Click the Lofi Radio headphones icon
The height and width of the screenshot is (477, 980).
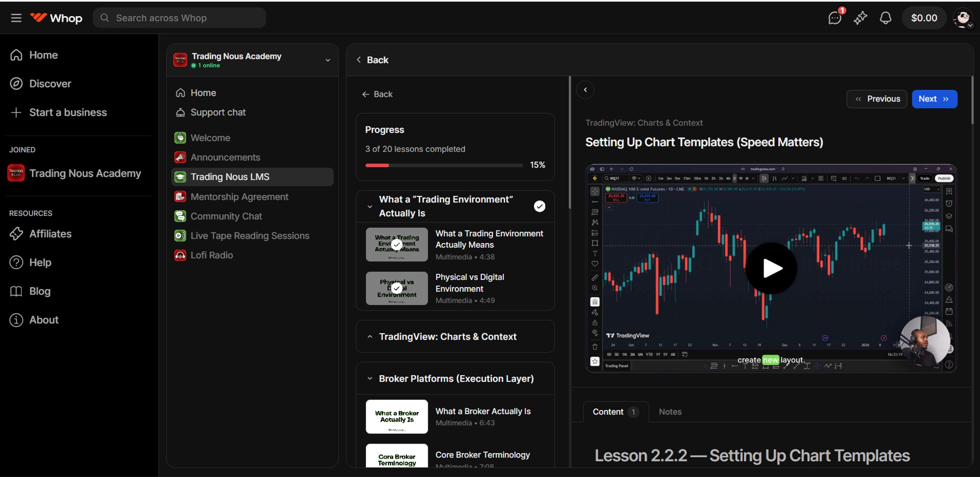point(180,255)
